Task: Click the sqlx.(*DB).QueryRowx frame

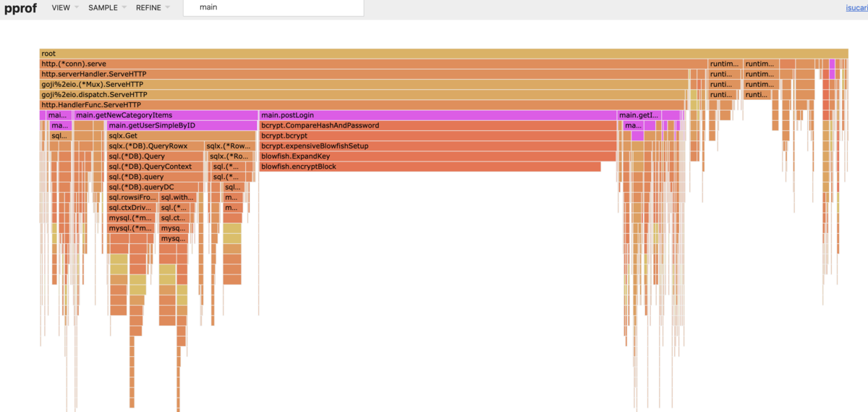Action: tap(156, 146)
